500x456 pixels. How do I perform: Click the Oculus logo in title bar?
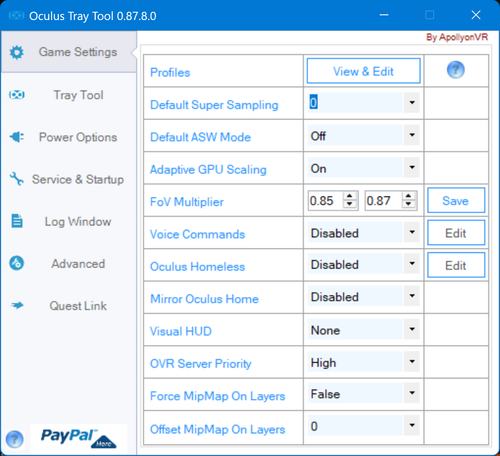16,15
